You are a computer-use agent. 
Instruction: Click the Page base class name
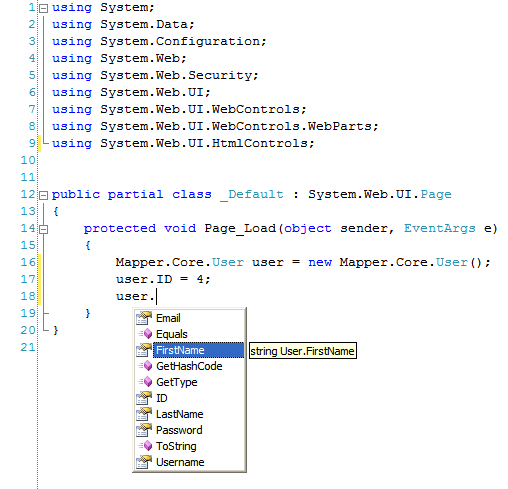point(436,194)
